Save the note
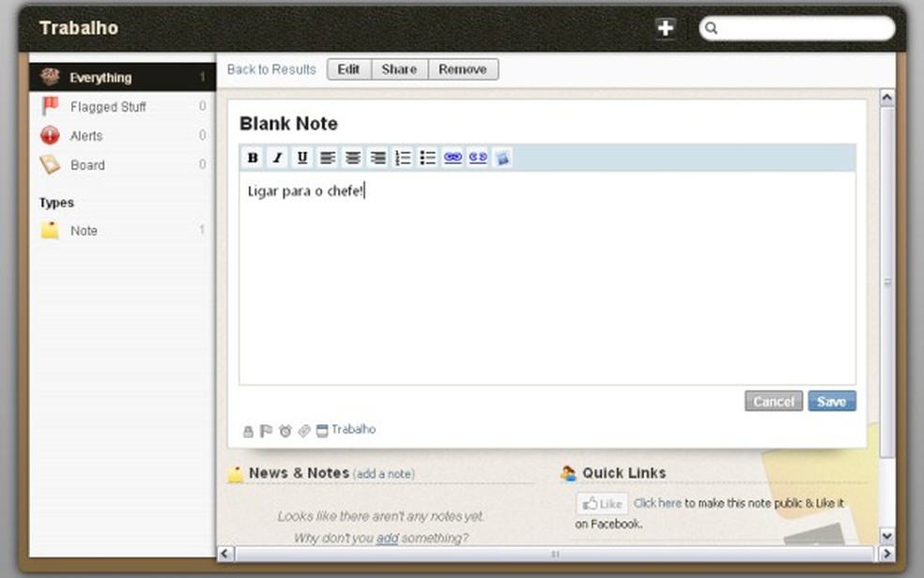The height and width of the screenshot is (578, 924). 831,402
